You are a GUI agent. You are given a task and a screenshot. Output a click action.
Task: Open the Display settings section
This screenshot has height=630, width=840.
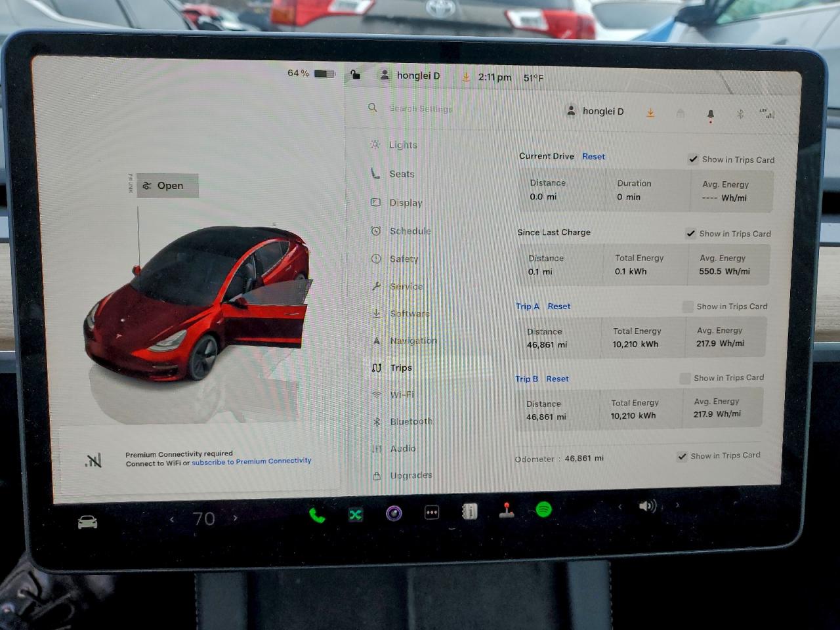(405, 203)
